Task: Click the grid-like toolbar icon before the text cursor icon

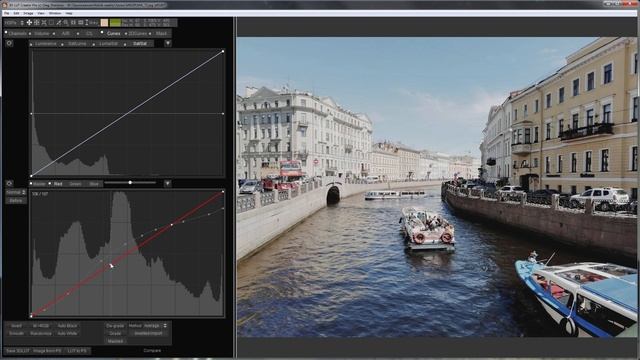Action: pos(80,22)
